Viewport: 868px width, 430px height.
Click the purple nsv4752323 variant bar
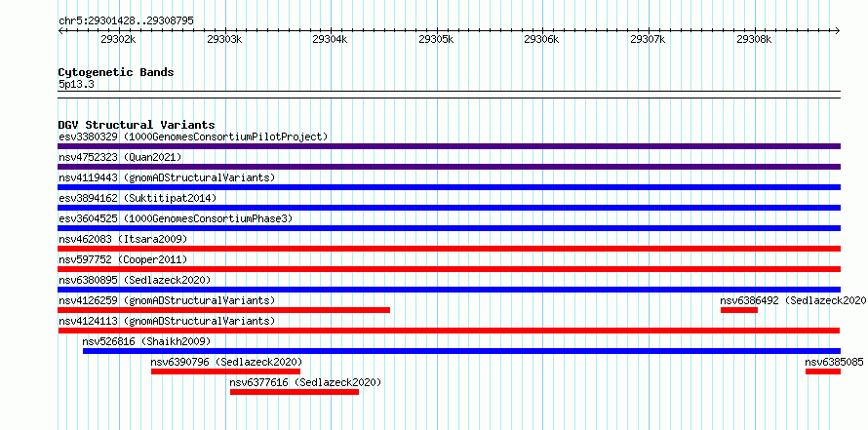coord(449,167)
